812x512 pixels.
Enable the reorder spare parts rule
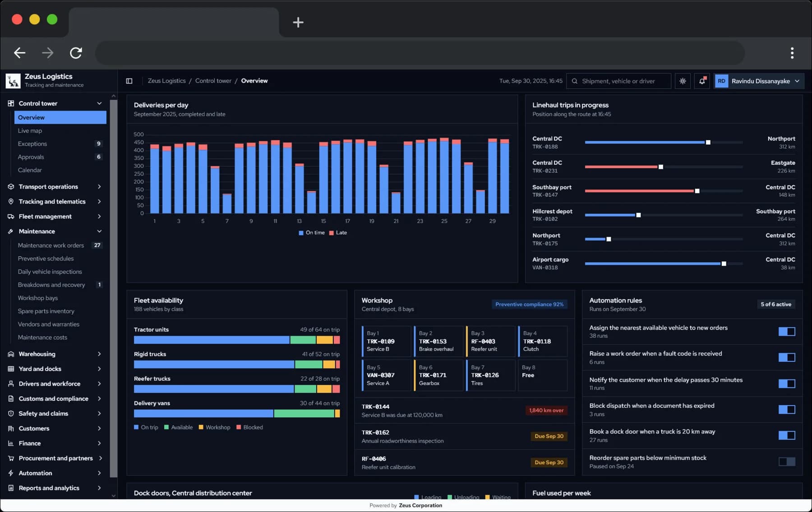pos(787,461)
